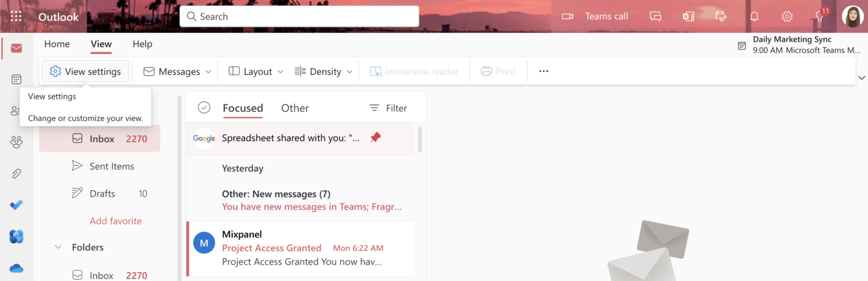Open the To Do checkmark app
868x281 pixels.
tap(16, 205)
